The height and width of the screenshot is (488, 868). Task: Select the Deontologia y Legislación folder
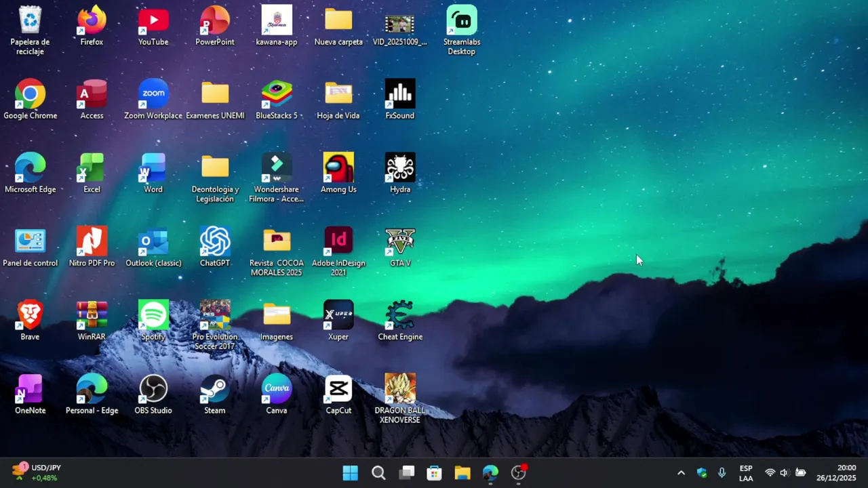coord(215,178)
